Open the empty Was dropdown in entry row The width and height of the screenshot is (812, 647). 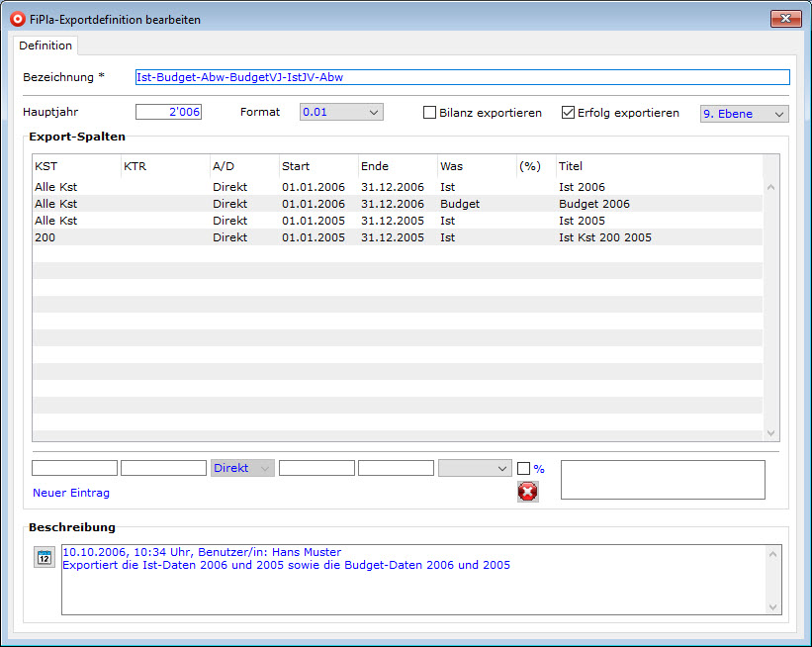[x=475, y=468]
